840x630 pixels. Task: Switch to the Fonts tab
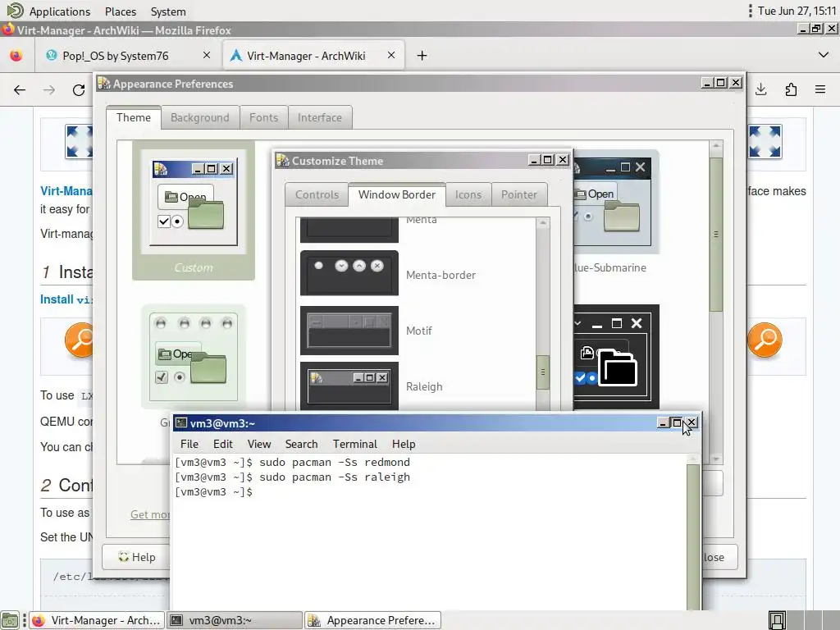tap(263, 118)
